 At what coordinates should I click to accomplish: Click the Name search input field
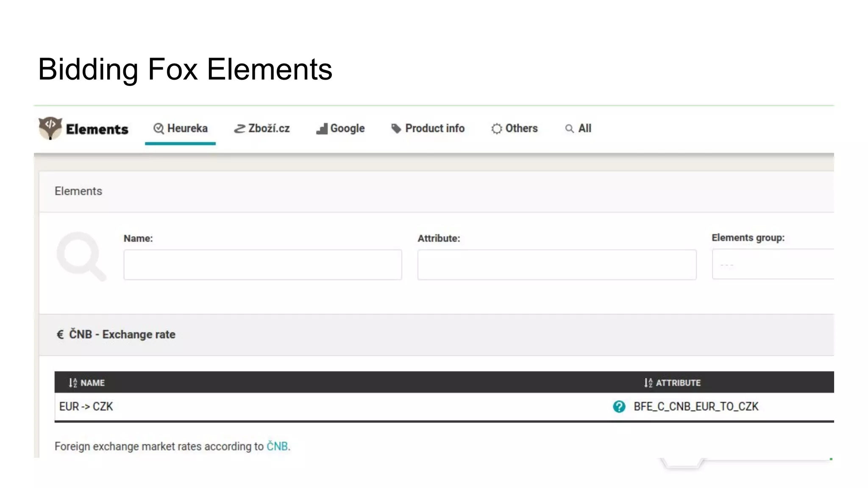pyautogui.click(x=263, y=265)
